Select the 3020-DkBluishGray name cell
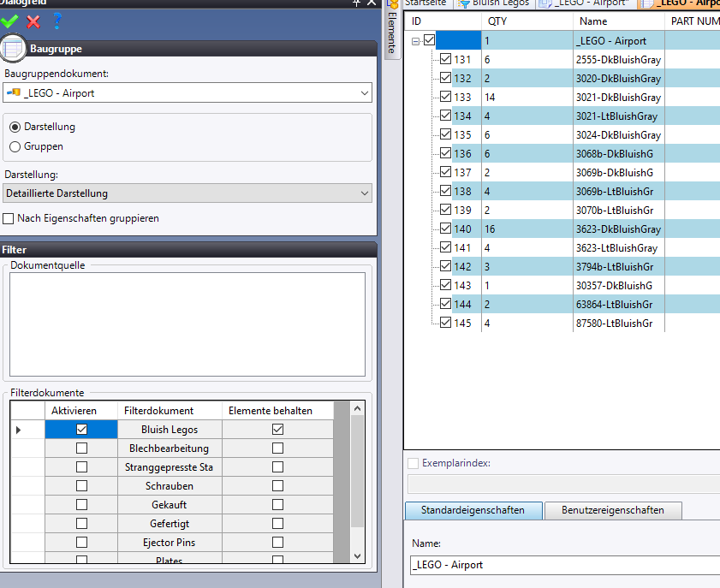Screen dimensions: 720x588 click(618, 78)
